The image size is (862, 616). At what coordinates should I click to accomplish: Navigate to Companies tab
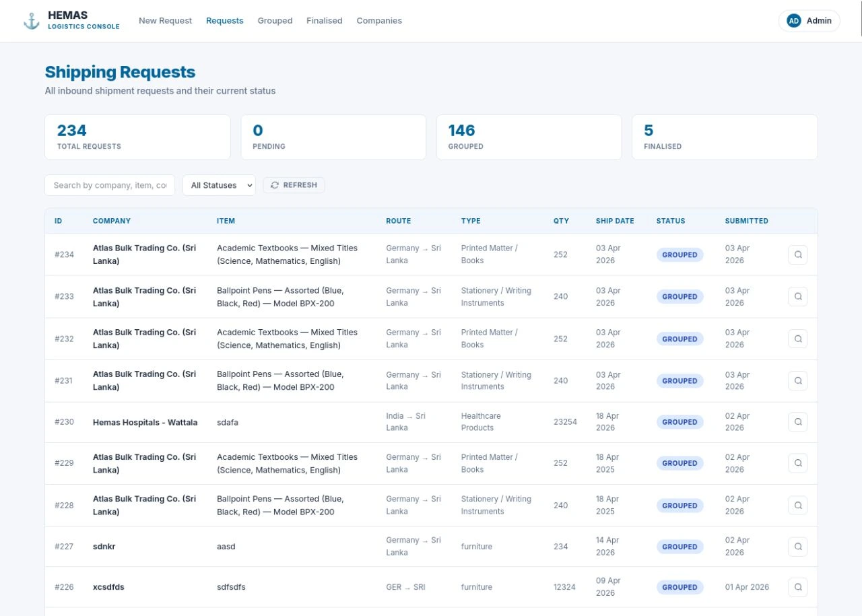click(x=379, y=21)
